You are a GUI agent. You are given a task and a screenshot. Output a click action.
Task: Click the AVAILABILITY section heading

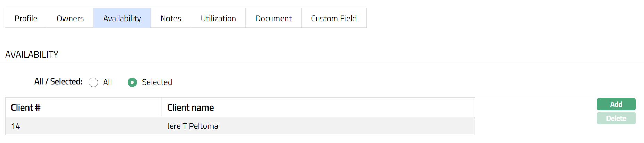click(32, 55)
